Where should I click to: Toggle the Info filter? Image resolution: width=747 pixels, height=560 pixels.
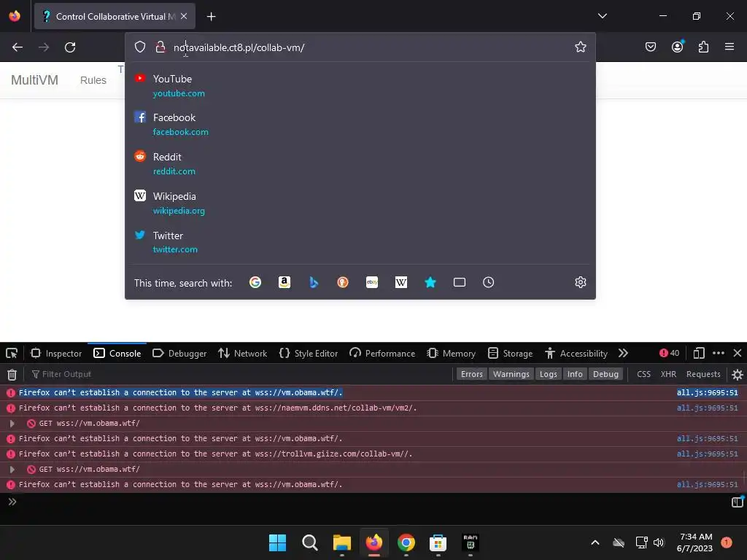pyautogui.click(x=575, y=374)
